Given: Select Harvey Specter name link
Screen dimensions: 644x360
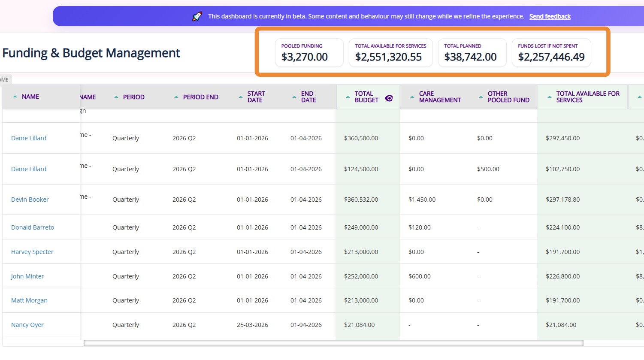Looking at the screenshot, I should (x=32, y=252).
